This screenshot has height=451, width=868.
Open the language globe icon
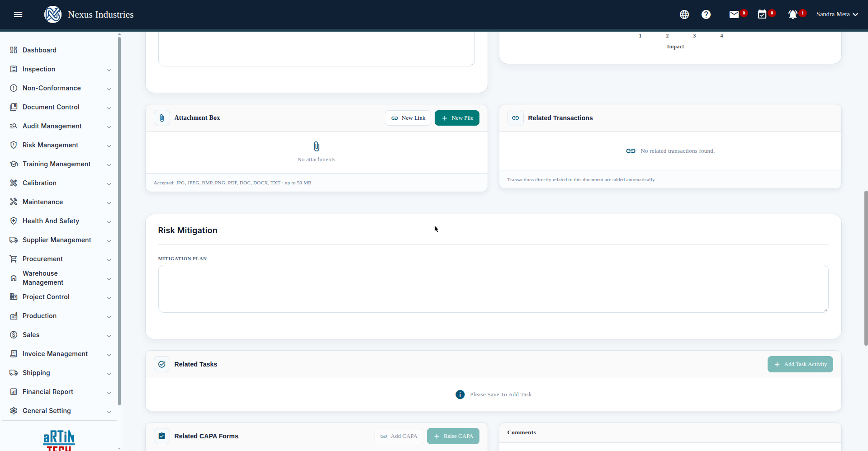pos(684,14)
